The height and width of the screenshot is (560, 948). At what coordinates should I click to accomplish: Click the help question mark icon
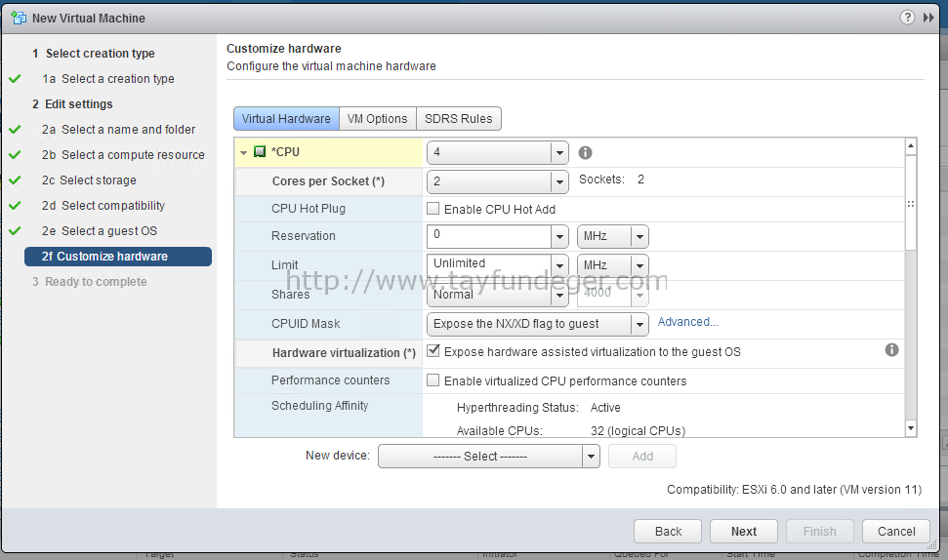[907, 18]
